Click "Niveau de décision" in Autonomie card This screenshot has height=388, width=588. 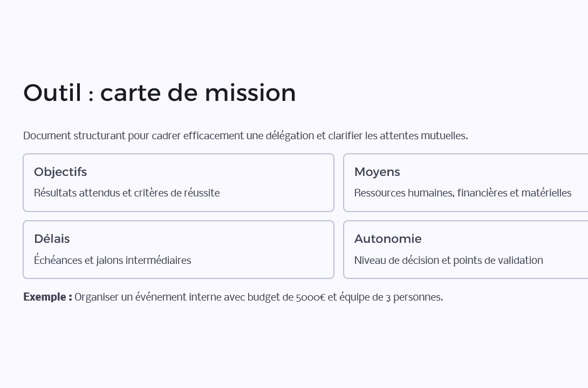click(x=396, y=261)
